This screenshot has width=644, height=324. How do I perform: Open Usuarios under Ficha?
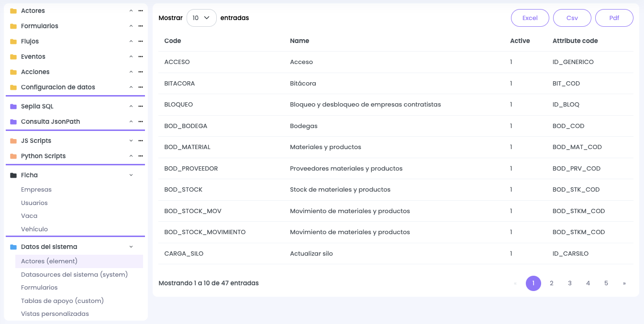pyautogui.click(x=34, y=203)
